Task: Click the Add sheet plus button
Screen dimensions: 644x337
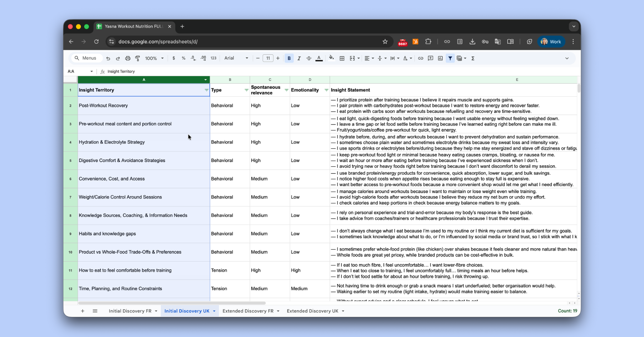Action: coord(83,311)
